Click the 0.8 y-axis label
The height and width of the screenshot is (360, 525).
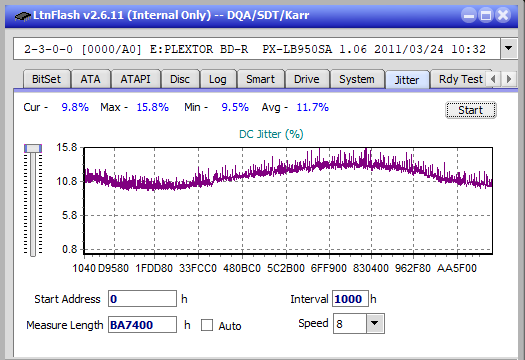pos(70,249)
